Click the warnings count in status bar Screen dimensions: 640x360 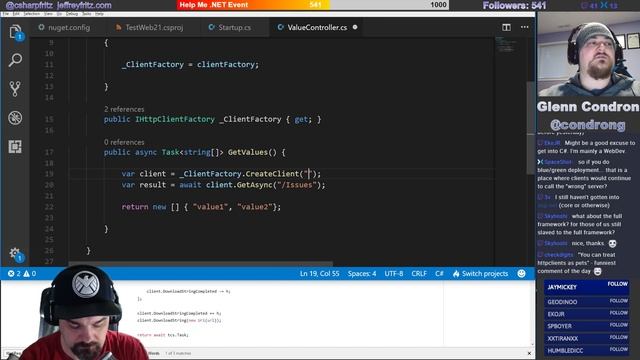(29, 273)
